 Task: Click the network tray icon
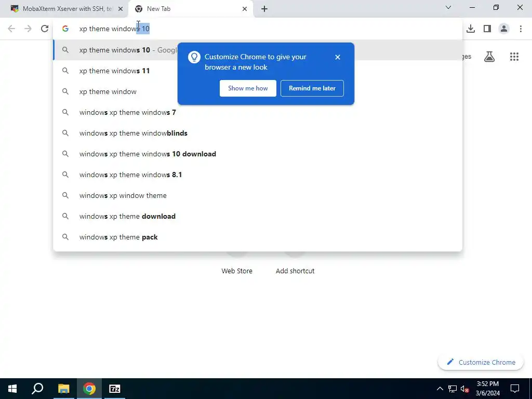[453, 389]
